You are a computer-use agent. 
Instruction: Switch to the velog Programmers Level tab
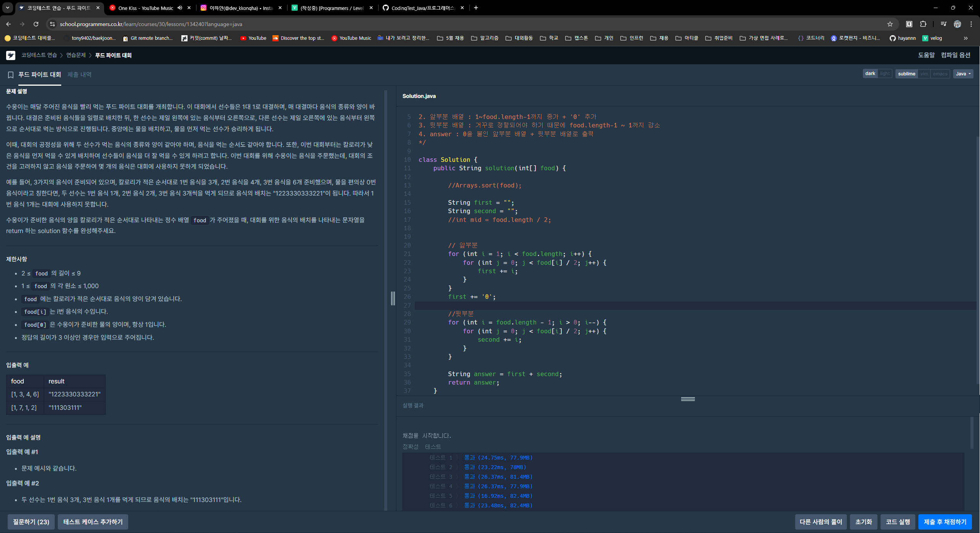point(331,8)
